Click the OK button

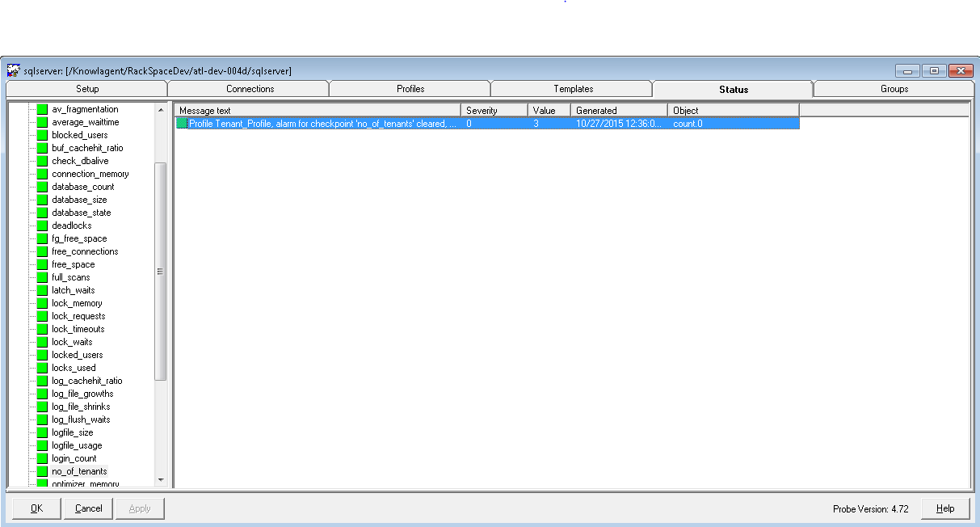point(36,508)
